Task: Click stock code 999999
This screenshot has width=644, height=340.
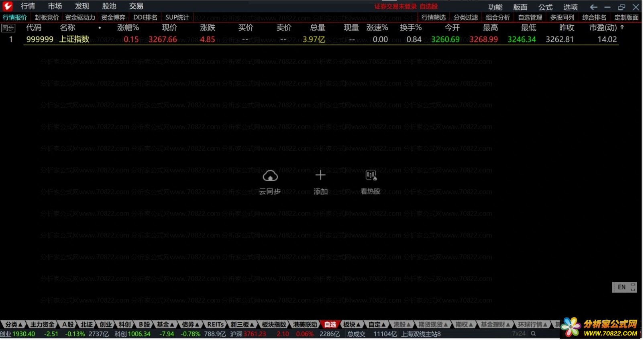Action: [x=40, y=39]
